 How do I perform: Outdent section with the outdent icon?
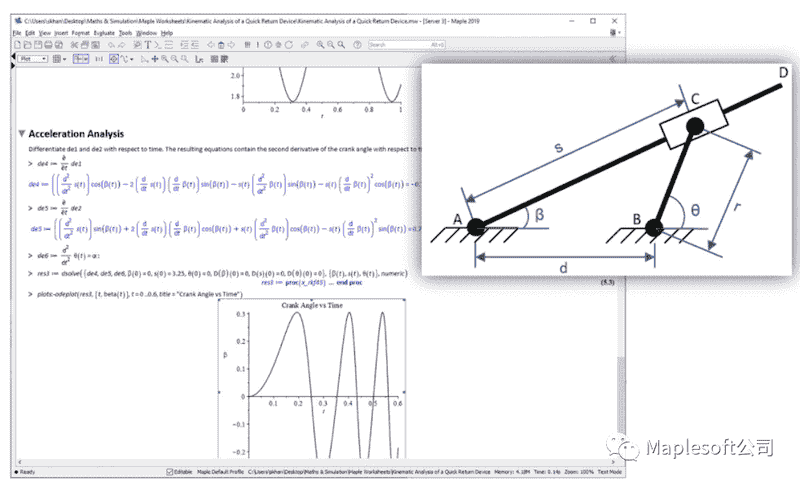[195, 45]
